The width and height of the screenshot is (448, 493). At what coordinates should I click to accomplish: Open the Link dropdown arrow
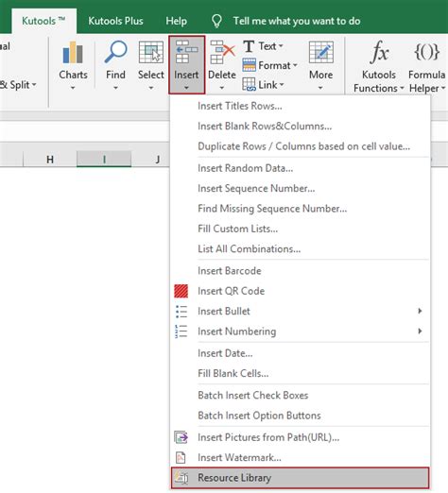click(282, 85)
